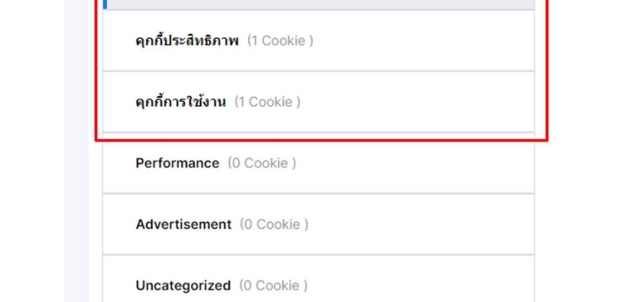Viewport: 644px width, 302px height.
Task: Expand the คุกกี้การใช้งาน row via its empty area
Action: (x=419, y=102)
